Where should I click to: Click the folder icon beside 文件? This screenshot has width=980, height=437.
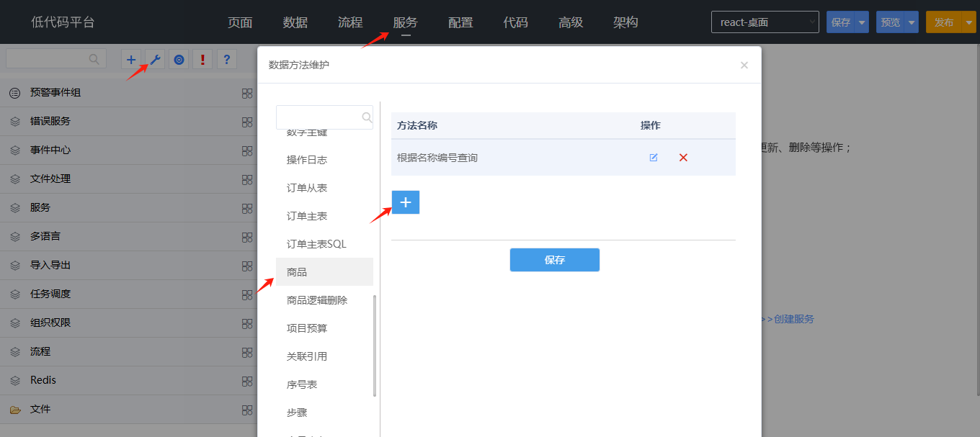14,409
